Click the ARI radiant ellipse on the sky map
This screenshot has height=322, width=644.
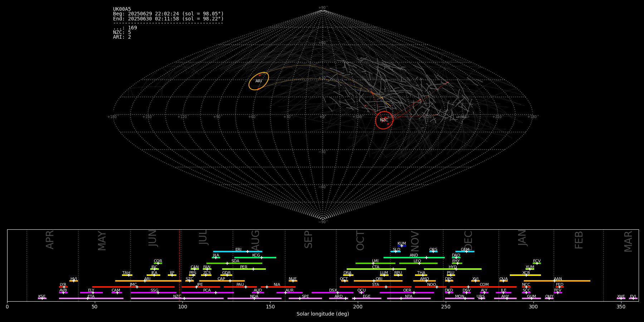click(x=259, y=81)
